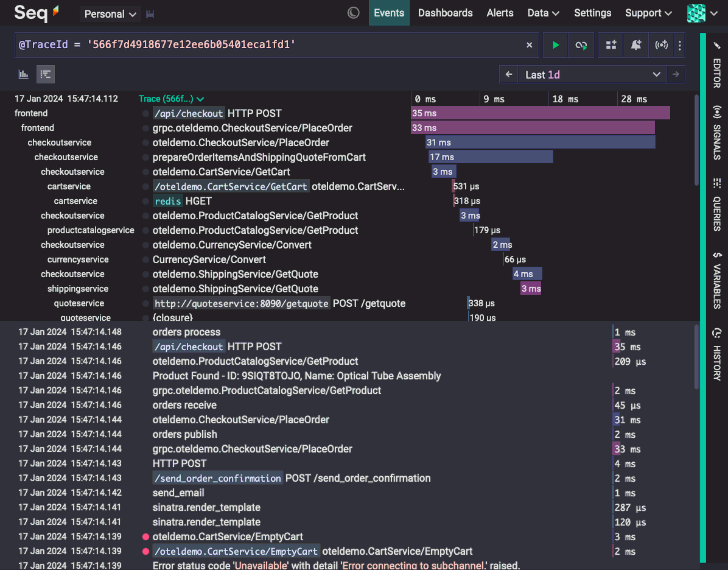Select the 17 ms prepareOrderItems span bar
The height and width of the screenshot is (570, 728).
[491, 157]
